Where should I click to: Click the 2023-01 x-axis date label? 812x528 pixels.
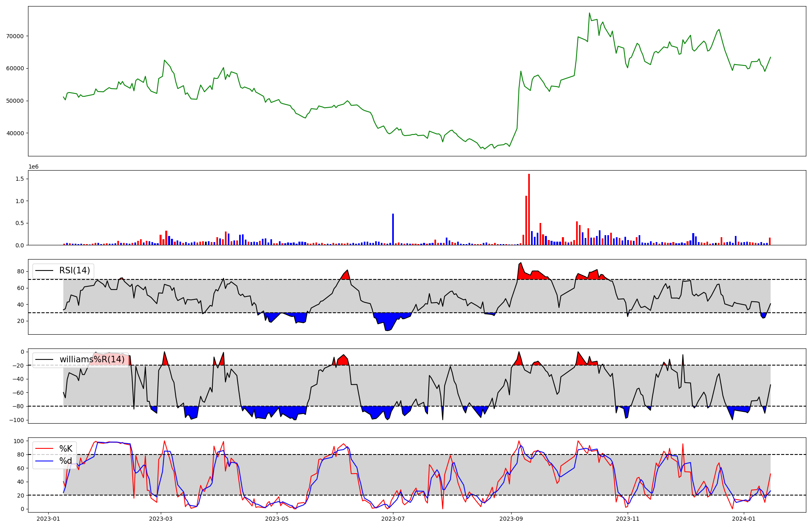[48, 518]
